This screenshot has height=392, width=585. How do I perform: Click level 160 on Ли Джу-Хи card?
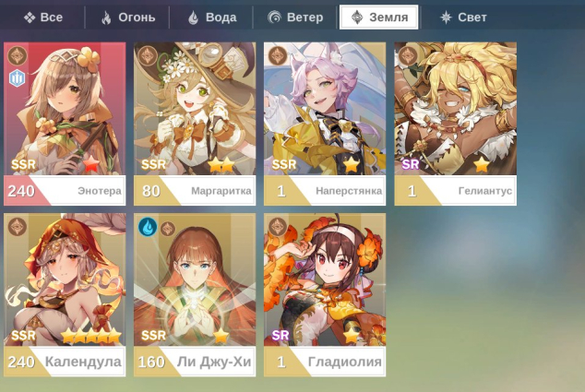click(x=151, y=362)
